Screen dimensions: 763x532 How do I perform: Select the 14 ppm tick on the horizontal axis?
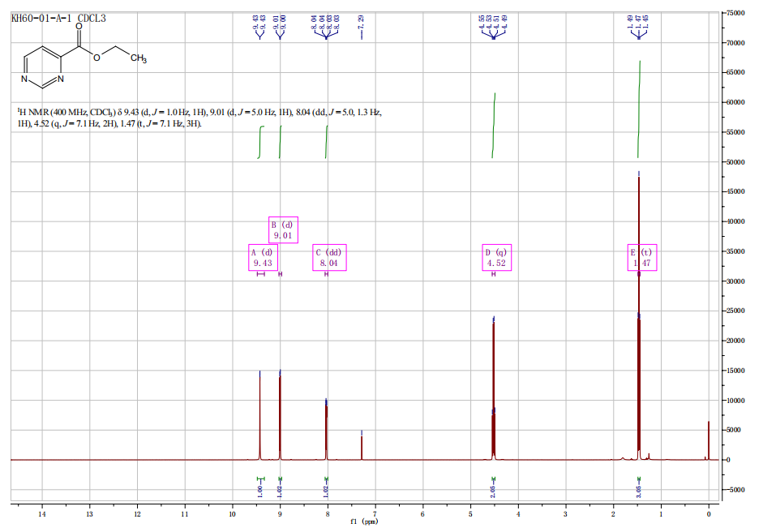click(x=42, y=513)
